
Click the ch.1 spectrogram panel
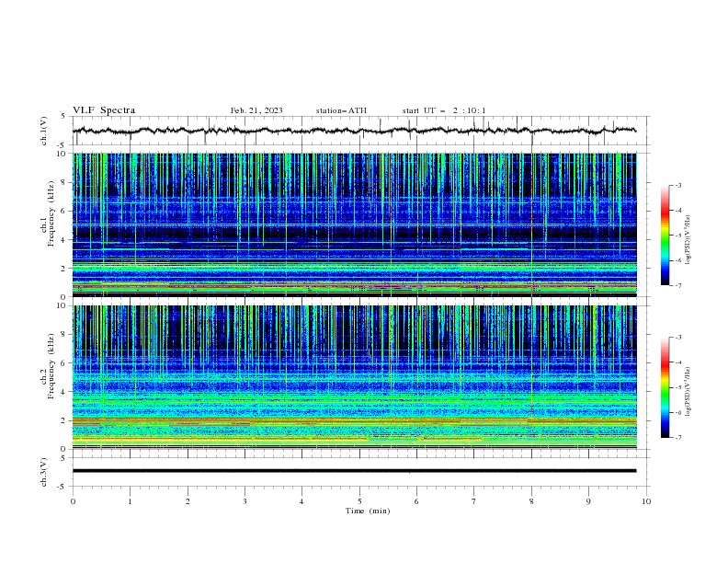pyautogui.click(x=355, y=224)
